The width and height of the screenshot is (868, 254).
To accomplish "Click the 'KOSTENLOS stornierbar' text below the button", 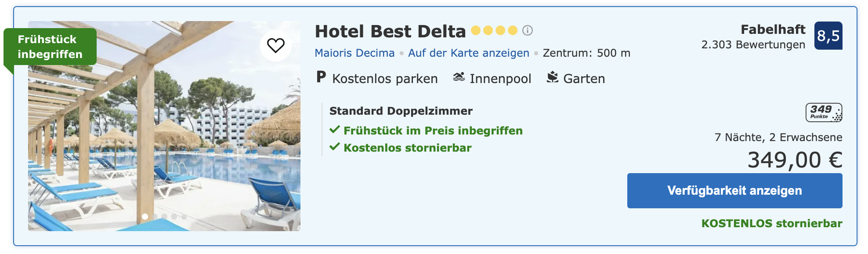I will click(x=772, y=223).
